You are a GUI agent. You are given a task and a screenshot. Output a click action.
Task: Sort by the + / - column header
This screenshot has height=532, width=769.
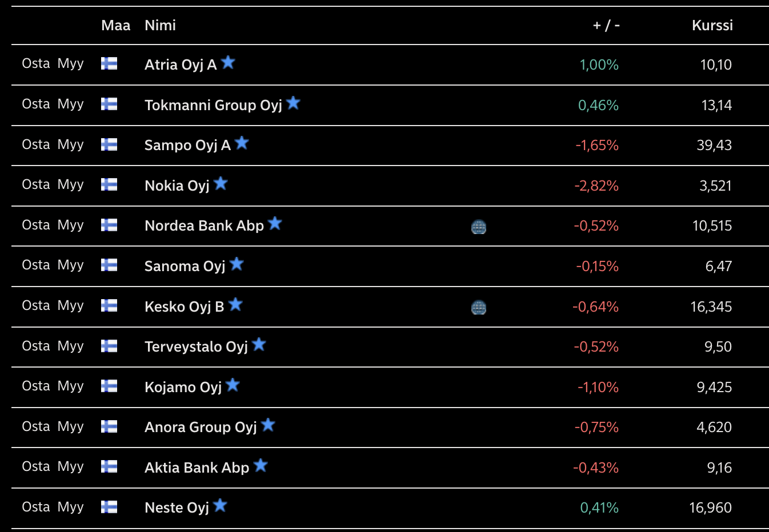point(606,25)
